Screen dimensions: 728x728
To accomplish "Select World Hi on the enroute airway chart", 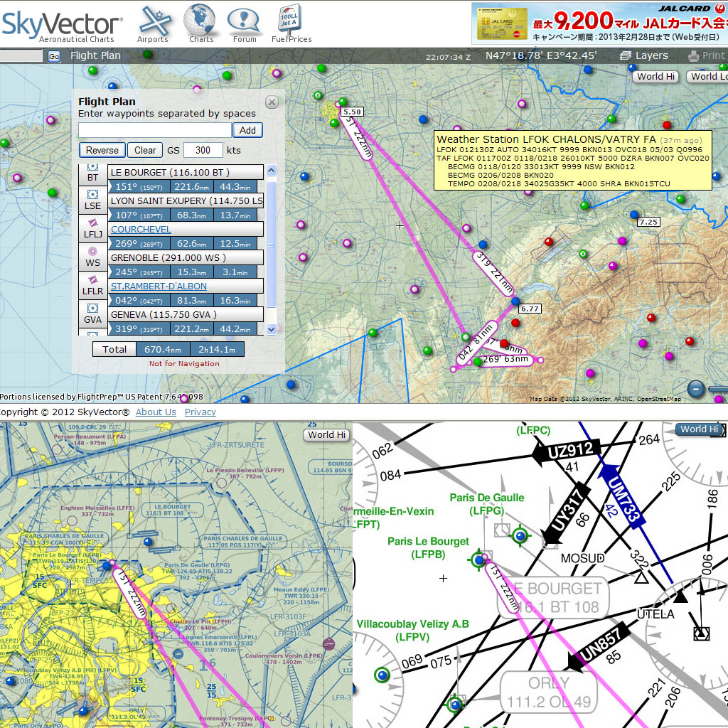I will point(699,429).
